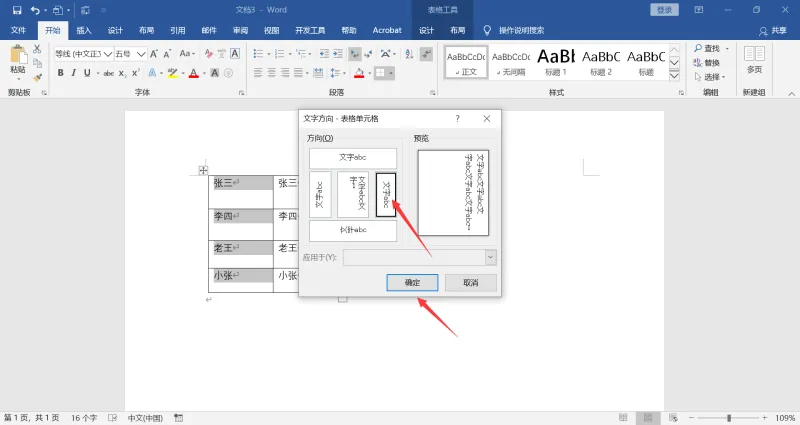The height and width of the screenshot is (425, 800).
Task: Toggle bold formatting
Action: (x=60, y=73)
